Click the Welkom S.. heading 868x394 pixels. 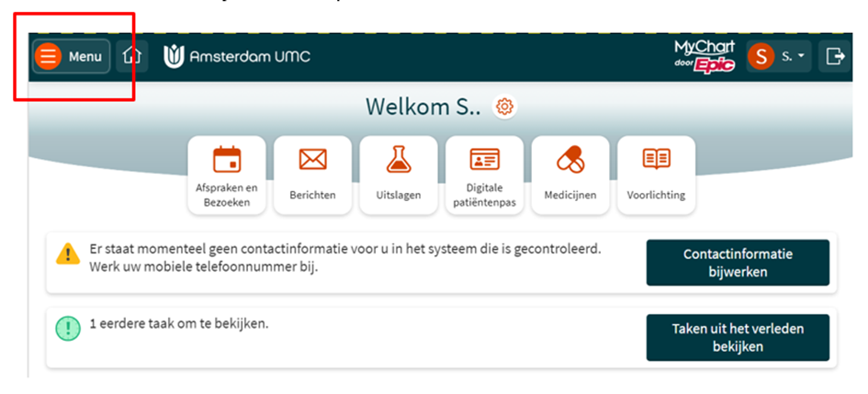point(423,107)
